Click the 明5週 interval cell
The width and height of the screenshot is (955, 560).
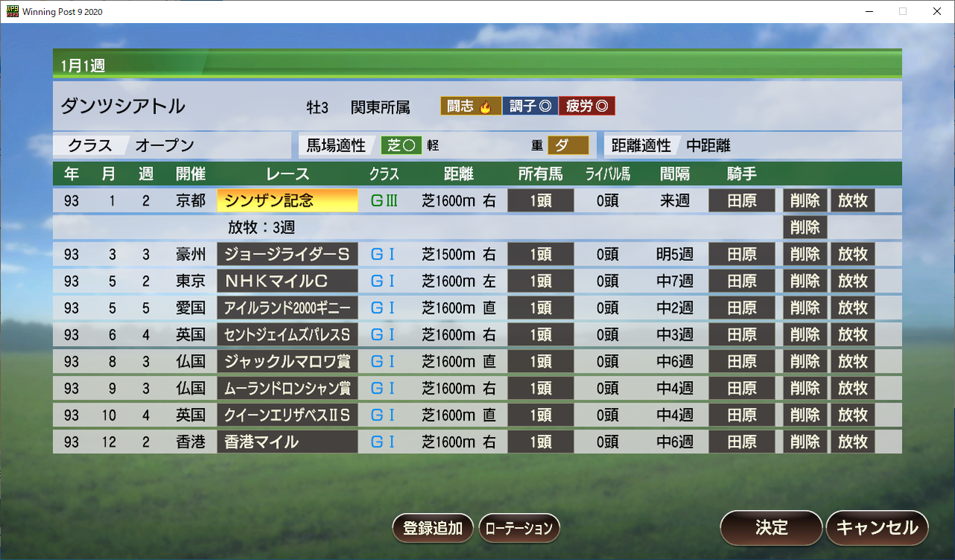point(674,254)
